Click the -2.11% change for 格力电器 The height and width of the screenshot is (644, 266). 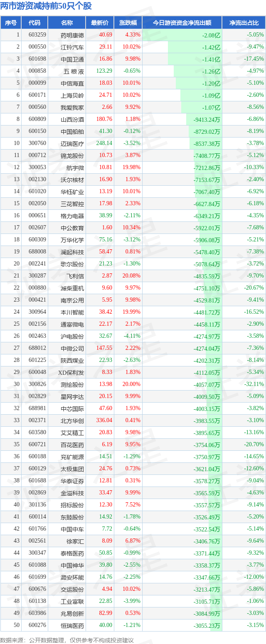click(132, 216)
